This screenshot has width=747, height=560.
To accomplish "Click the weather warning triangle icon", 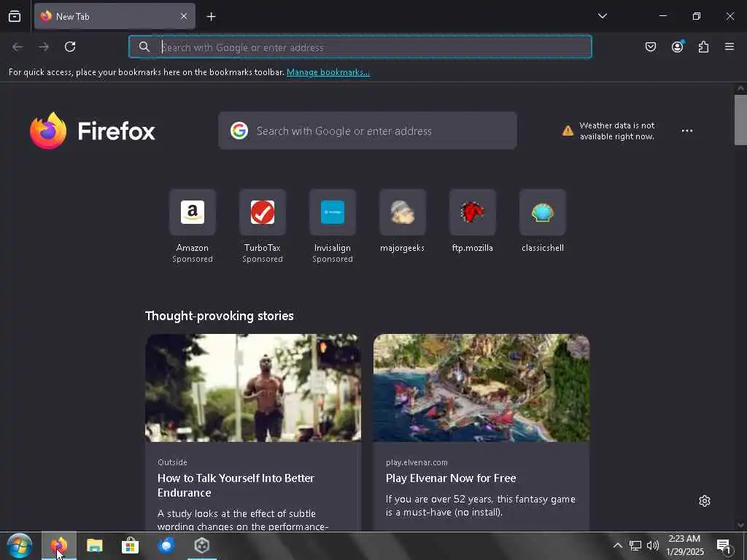I will pyautogui.click(x=568, y=131).
